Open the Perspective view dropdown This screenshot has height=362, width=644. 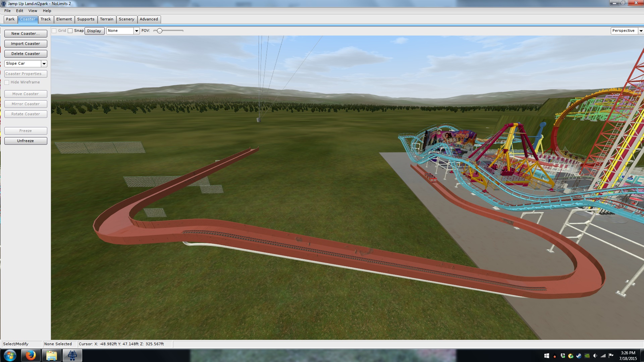click(x=641, y=31)
